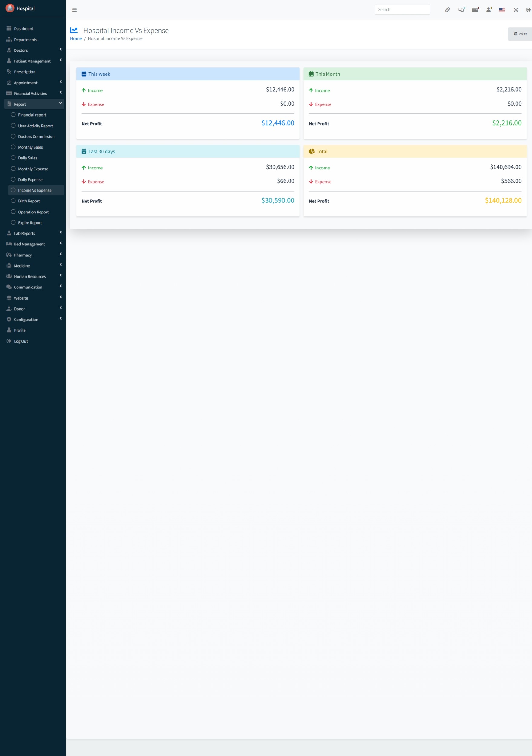Open the Profile menu item
This screenshot has width=532, height=756.
(x=34, y=330)
